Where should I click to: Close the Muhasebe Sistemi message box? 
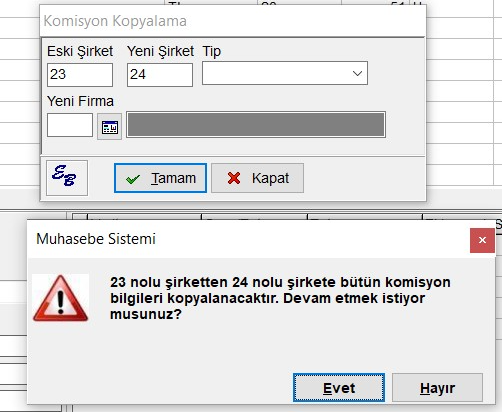(x=482, y=240)
